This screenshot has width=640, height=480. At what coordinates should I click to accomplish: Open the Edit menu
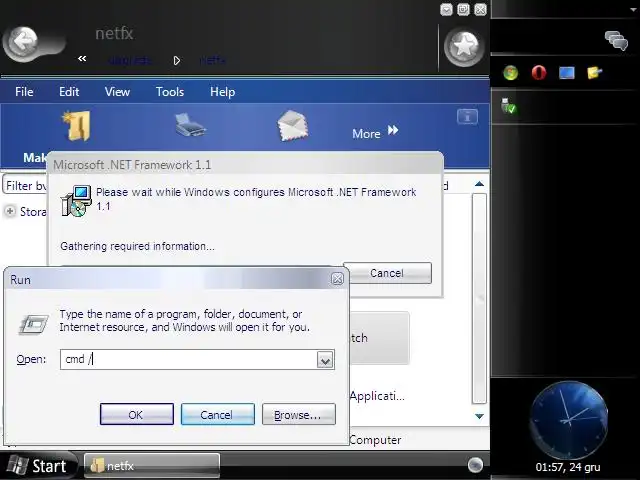click(x=69, y=92)
